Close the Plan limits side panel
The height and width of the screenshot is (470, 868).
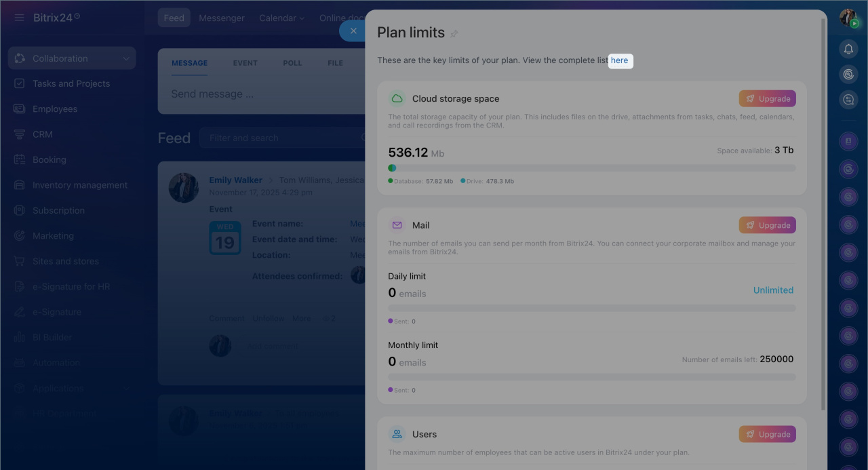353,31
